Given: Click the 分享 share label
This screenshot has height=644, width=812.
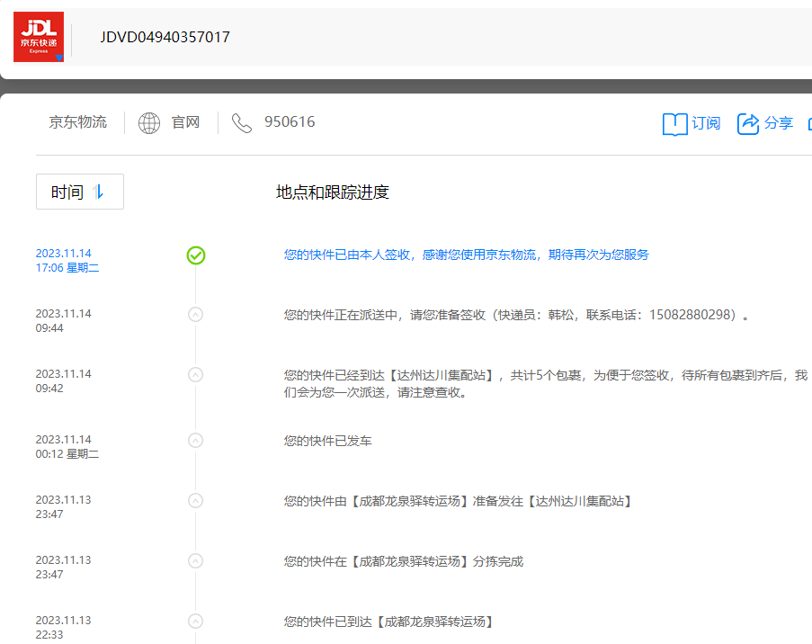Looking at the screenshot, I should 779,123.
